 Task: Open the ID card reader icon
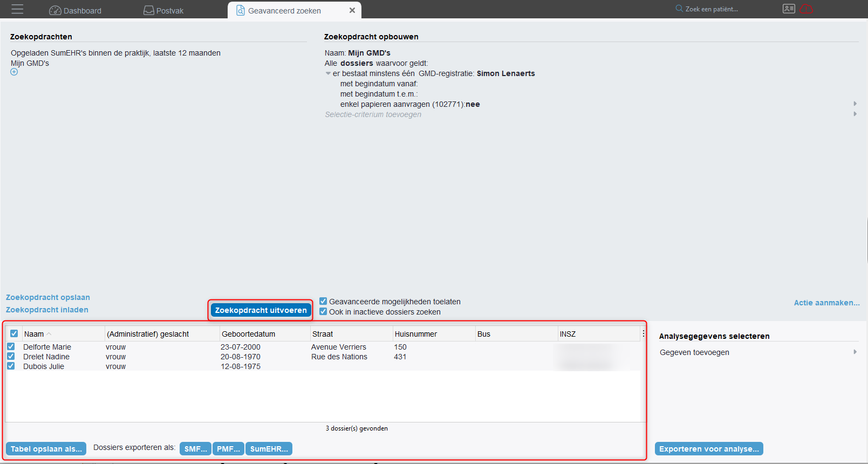pos(789,9)
